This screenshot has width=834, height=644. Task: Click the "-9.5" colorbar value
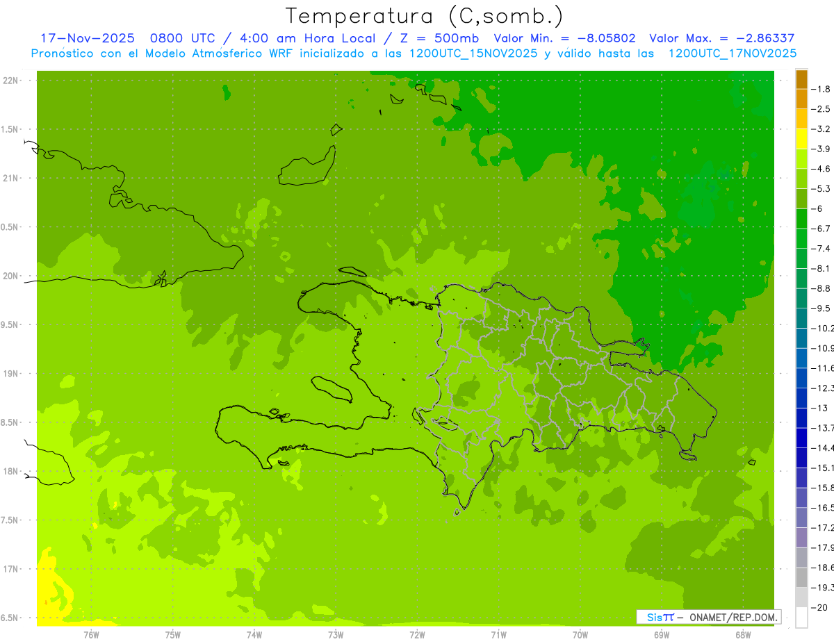822,308
